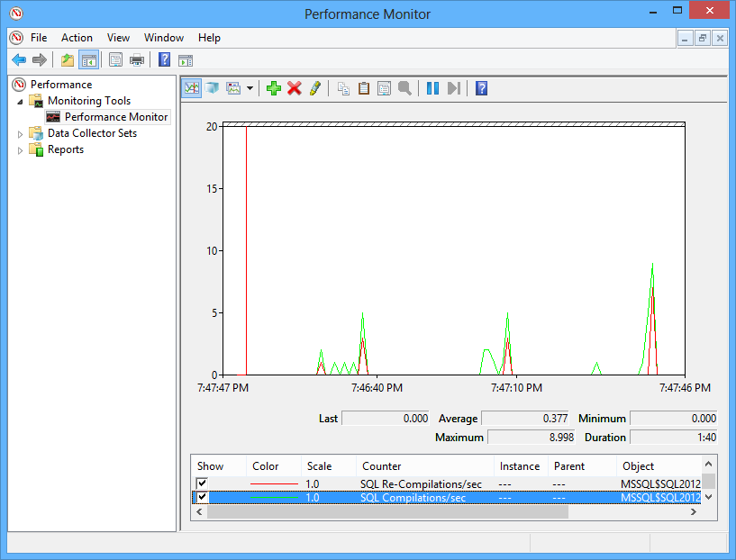736x560 pixels.
Task: Click the Update Data step icon
Action: click(x=454, y=88)
